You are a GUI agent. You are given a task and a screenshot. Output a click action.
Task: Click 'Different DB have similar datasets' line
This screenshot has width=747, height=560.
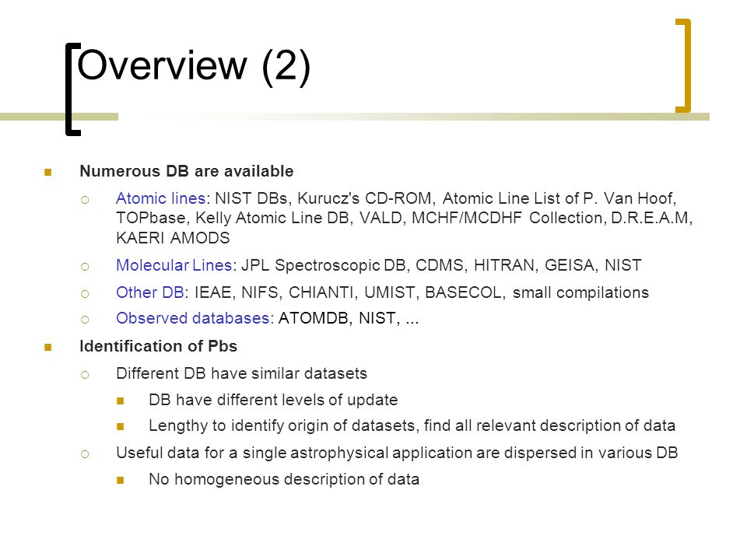(x=241, y=373)
